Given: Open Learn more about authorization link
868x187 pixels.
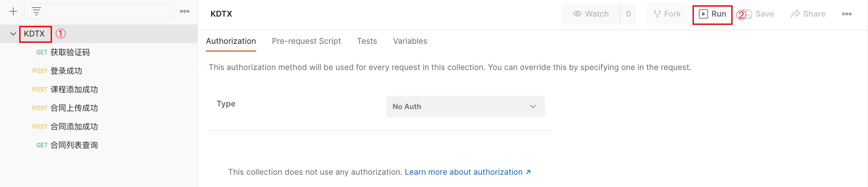Looking at the screenshot, I should click(467, 172).
